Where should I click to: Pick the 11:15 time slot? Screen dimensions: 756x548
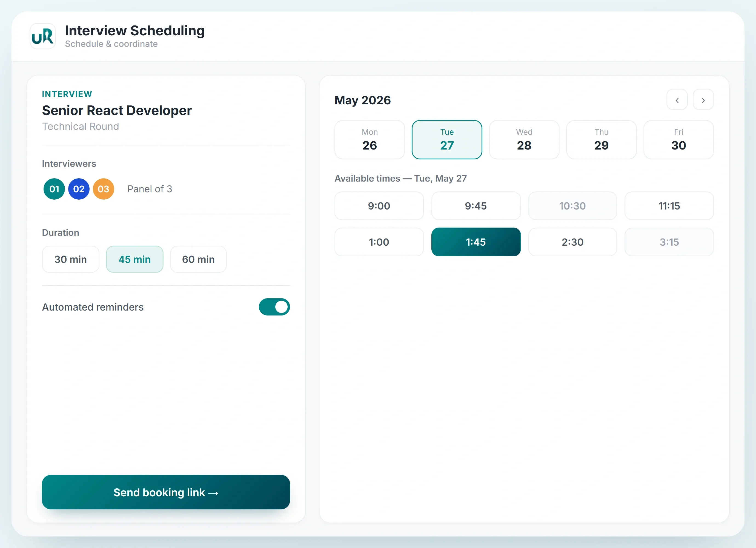pyautogui.click(x=669, y=206)
